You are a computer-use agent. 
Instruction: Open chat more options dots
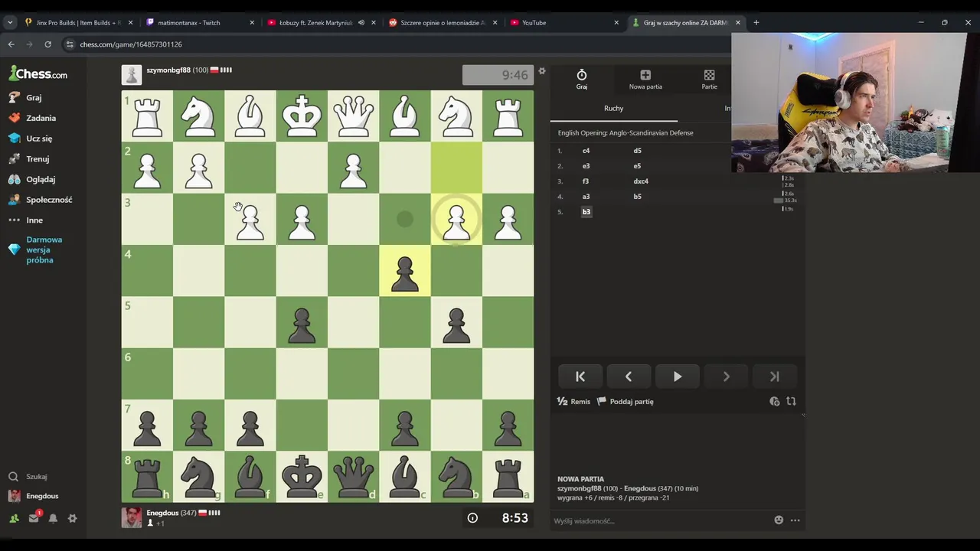click(x=795, y=520)
